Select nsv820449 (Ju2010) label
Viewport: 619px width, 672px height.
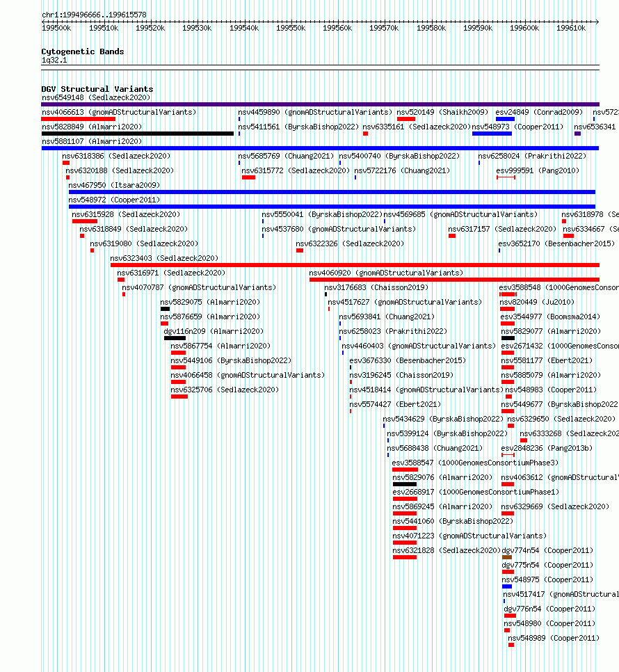point(537,302)
